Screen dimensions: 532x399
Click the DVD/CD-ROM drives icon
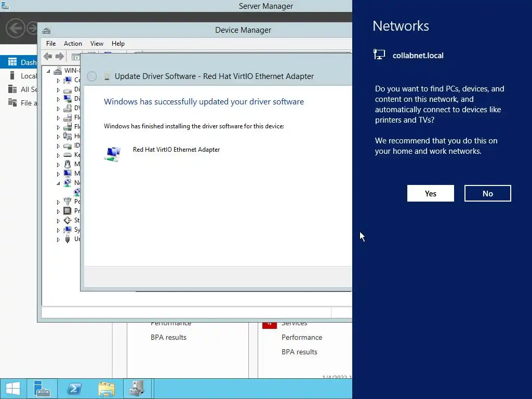68,108
